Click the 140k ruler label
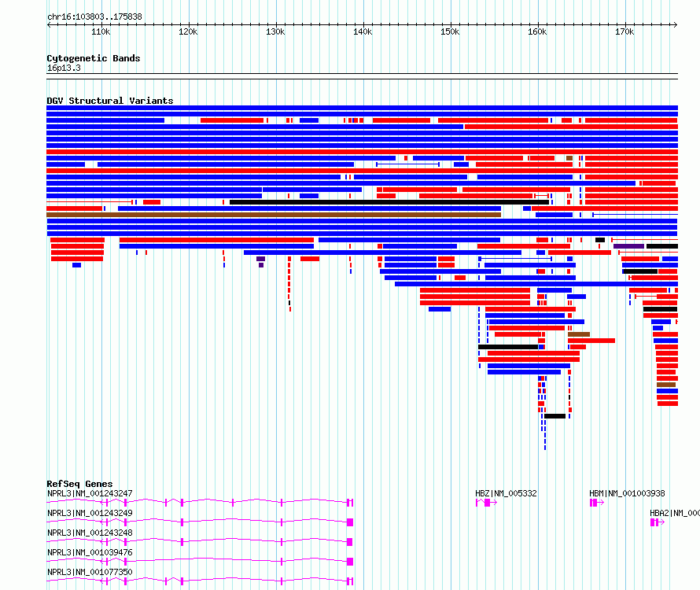 click(363, 31)
